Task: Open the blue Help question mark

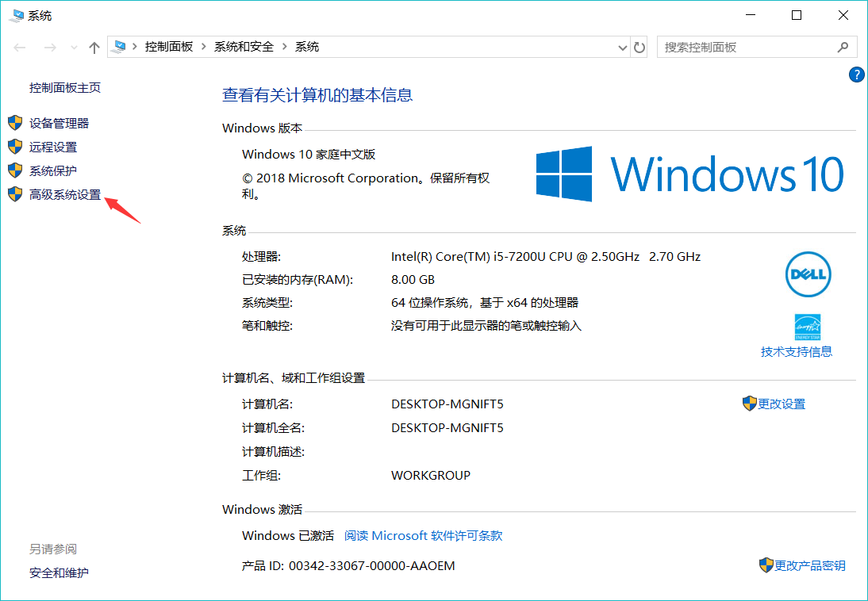Action: (856, 75)
